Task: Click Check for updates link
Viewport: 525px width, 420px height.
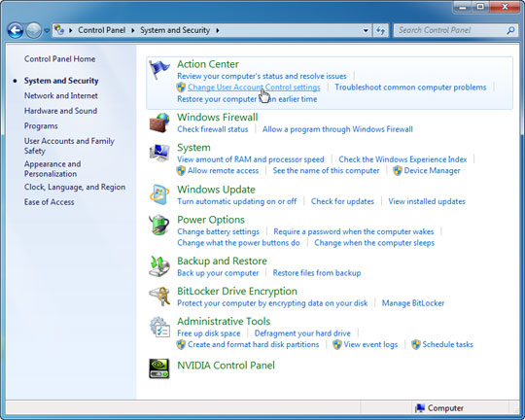Action: point(342,201)
